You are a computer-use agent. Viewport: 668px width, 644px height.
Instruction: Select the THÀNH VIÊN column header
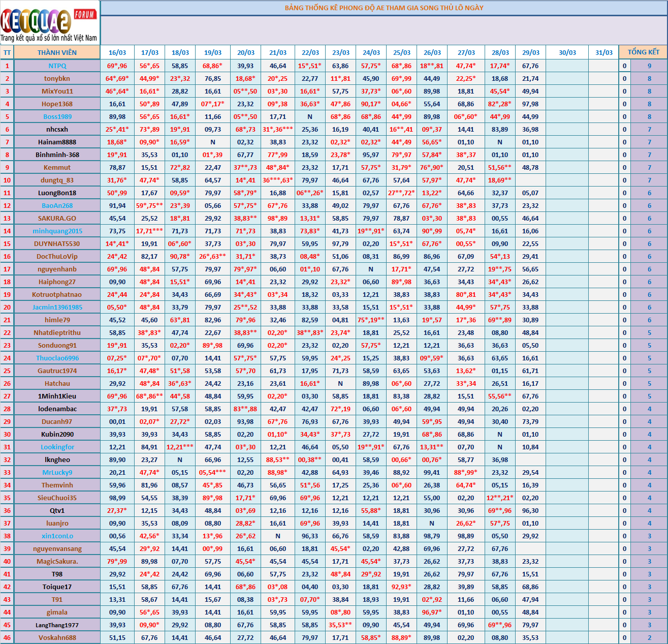pyautogui.click(x=57, y=52)
